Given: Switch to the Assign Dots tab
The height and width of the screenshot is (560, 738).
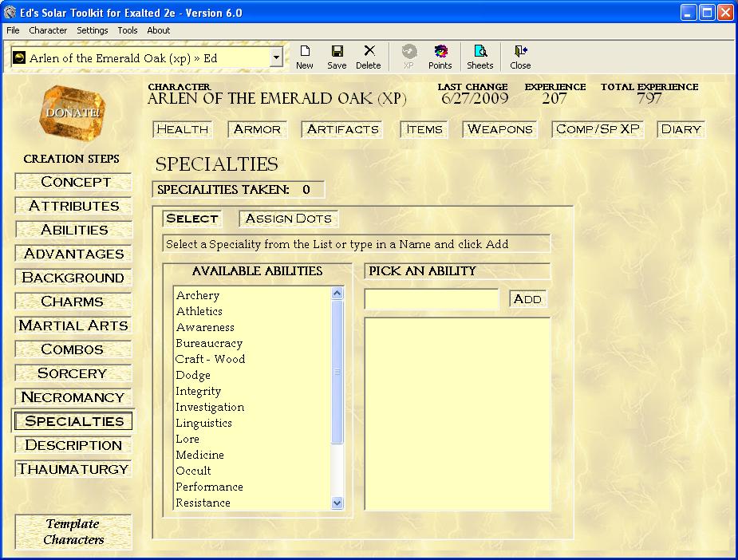Looking at the screenshot, I should click(x=289, y=219).
